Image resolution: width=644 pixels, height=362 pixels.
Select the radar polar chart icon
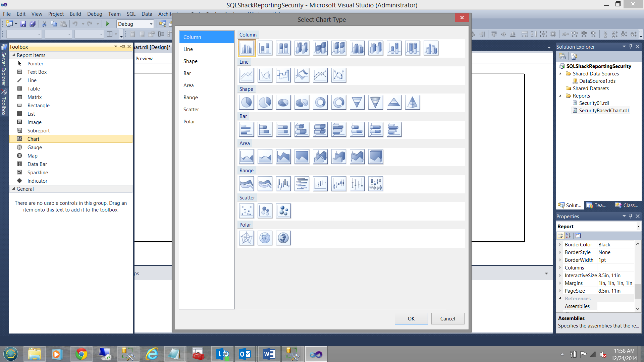pyautogui.click(x=247, y=238)
